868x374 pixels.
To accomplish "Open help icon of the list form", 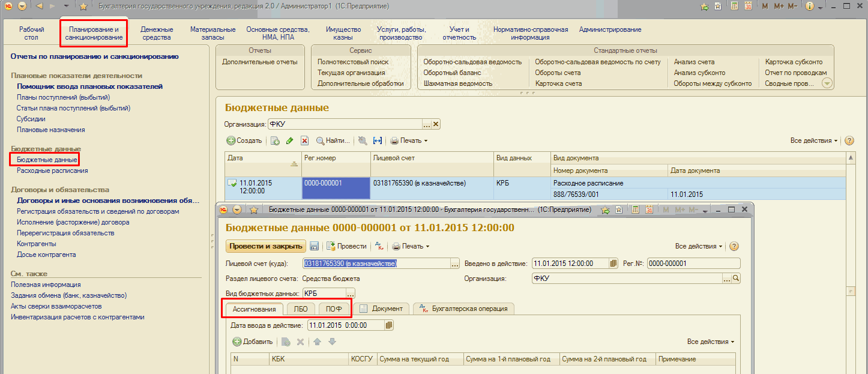I will (x=849, y=140).
